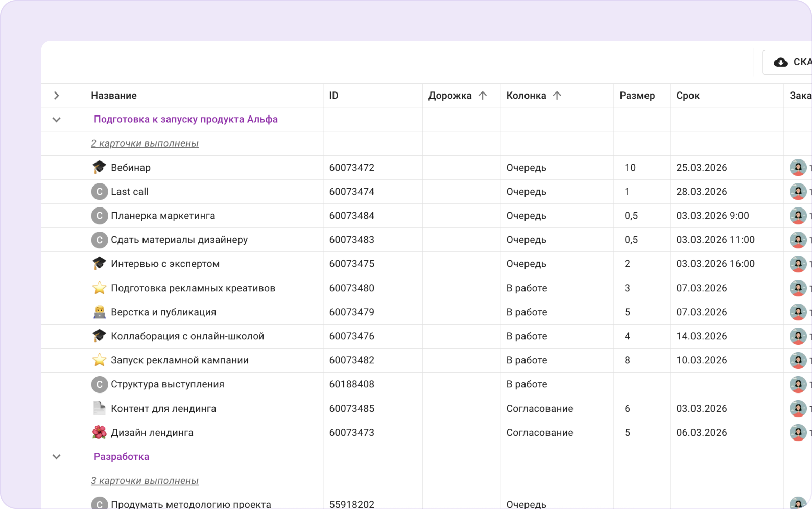Viewport: 812px width, 509px height.
Task: Collapse the Подготовка к запуску продукта Альфа group
Action: click(x=57, y=120)
